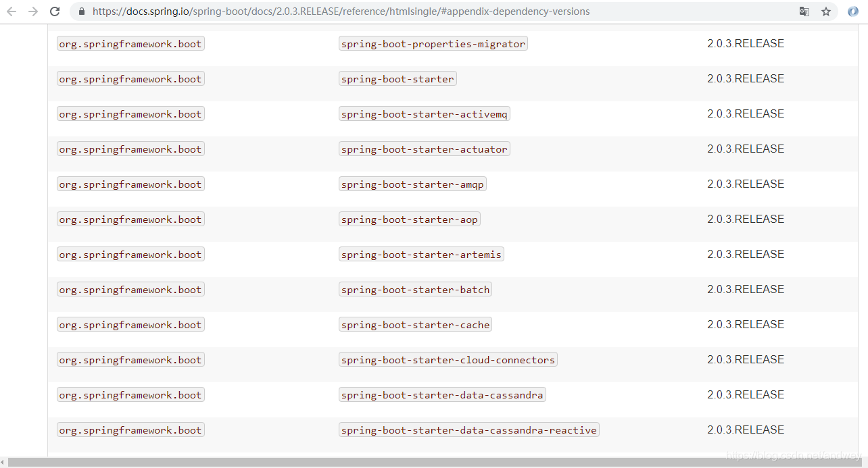
Task: Click group ID in properties-migrator row
Action: (130, 44)
